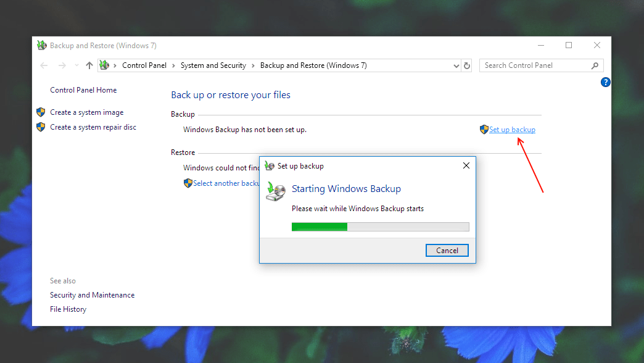
Task: Click the Forward navigation arrow
Action: point(61,65)
